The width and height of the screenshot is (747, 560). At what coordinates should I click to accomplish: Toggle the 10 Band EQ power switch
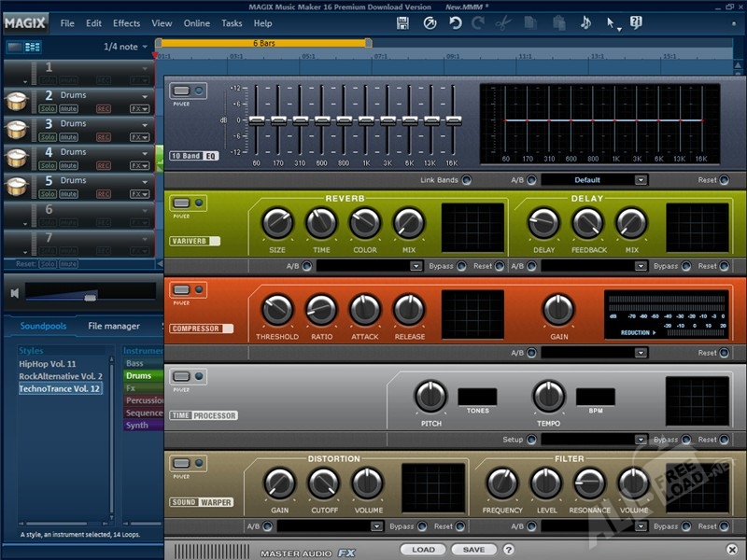tap(181, 91)
